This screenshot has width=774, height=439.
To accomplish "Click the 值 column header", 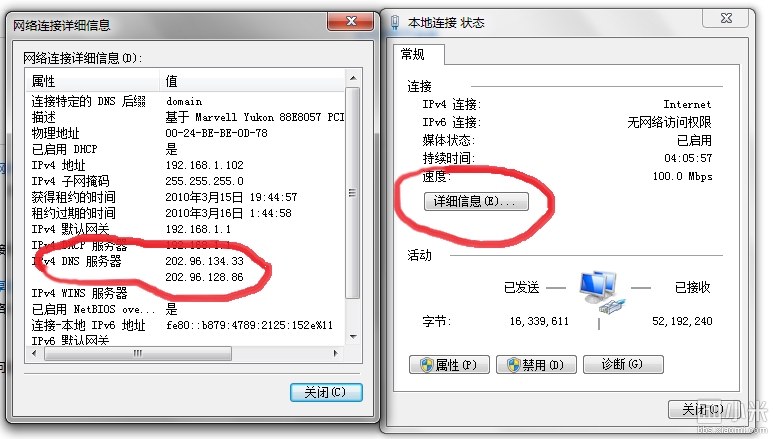I will point(252,81).
